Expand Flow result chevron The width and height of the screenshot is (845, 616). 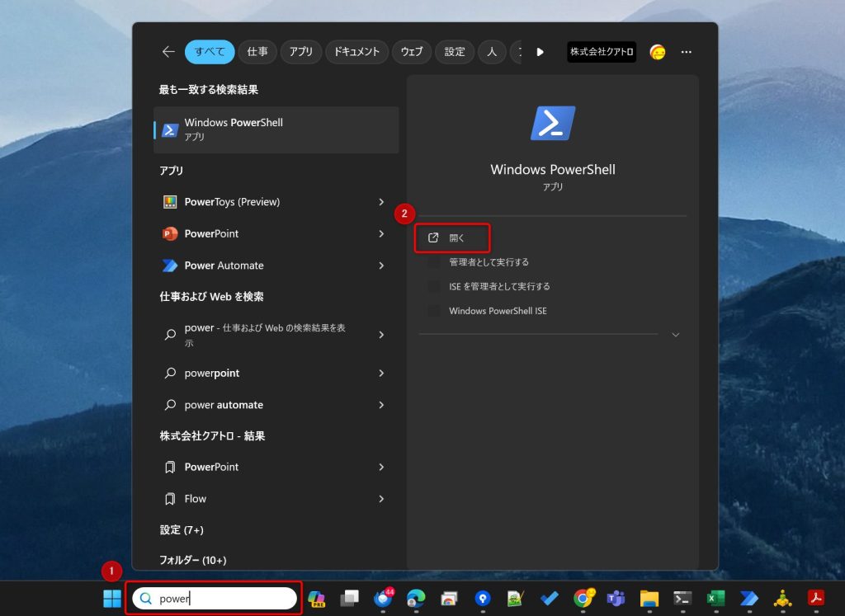381,499
